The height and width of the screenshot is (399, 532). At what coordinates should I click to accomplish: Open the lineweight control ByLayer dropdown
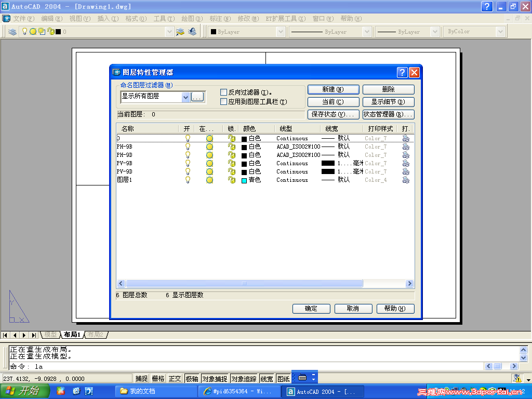pyautogui.click(x=435, y=32)
